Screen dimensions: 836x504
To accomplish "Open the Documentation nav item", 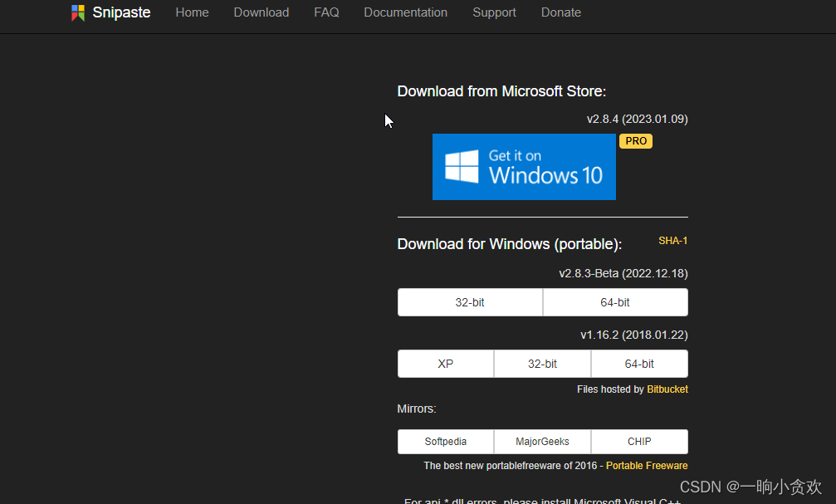I will (406, 12).
